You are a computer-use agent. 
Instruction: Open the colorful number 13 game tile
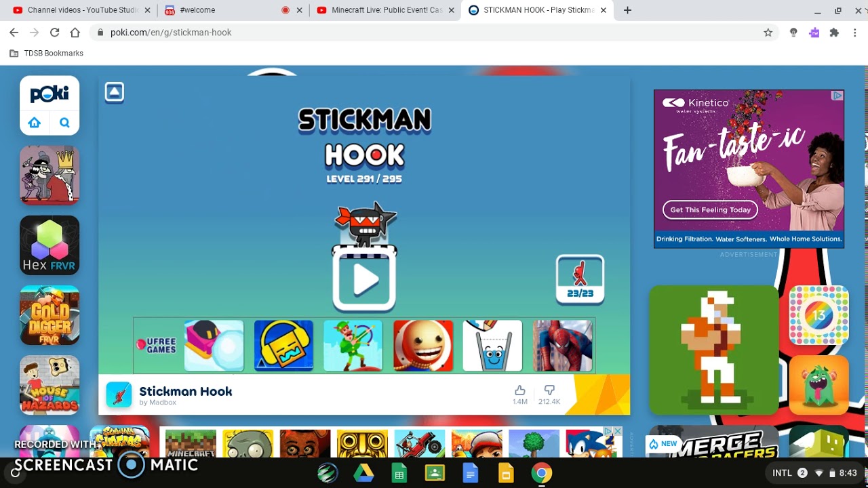click(x=819, y=315)
